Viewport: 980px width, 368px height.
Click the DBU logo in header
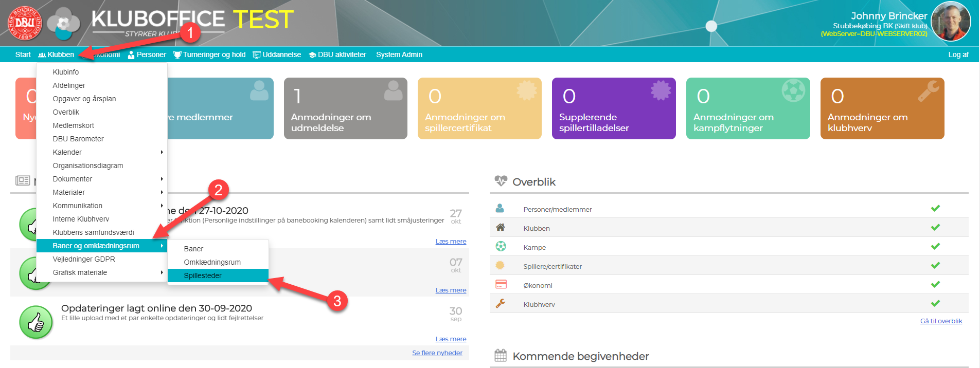point(25,23)
